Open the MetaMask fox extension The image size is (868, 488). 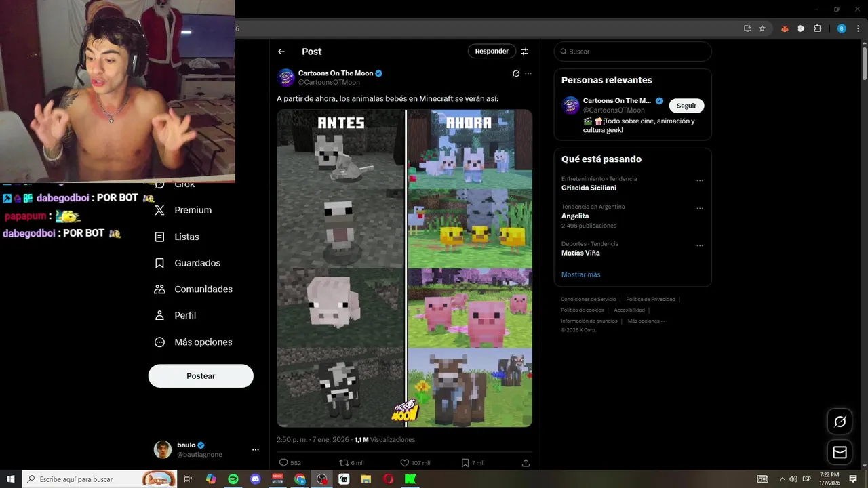785,28
